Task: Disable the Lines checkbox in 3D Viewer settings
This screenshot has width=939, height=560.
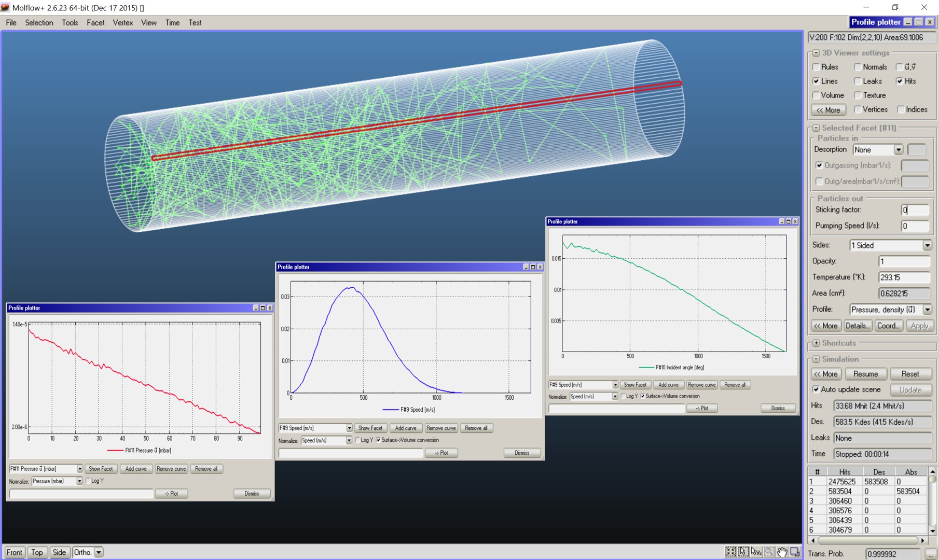Action: (816, 81)
